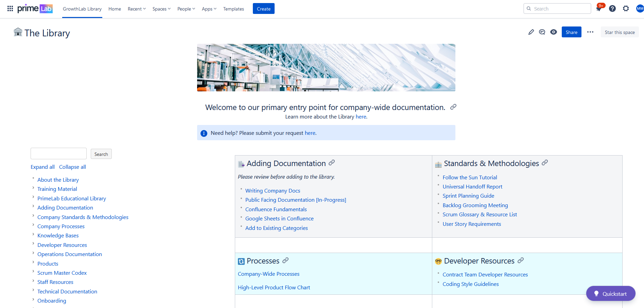Open the help question mark icon
The image size is (644, 308).
coord(612,8)
